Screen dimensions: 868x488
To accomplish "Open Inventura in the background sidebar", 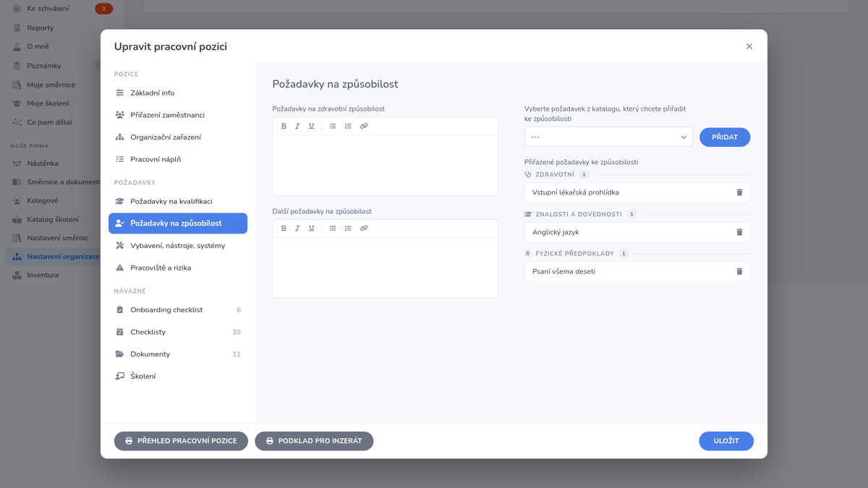I will 43,275.
